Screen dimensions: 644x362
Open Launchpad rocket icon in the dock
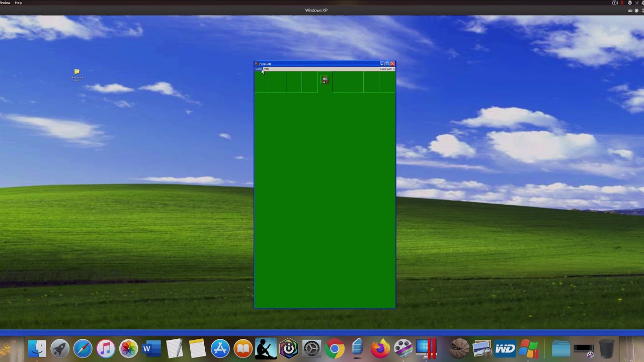pos(60,348)
